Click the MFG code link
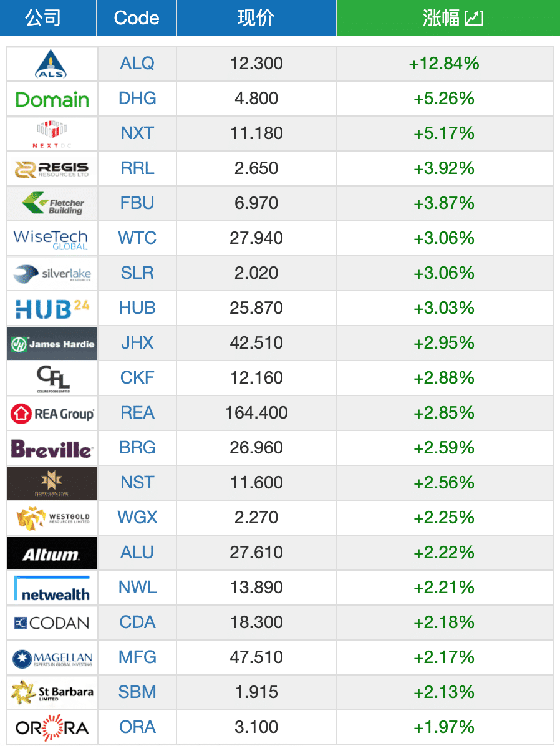Viewport: 560px width, 746px height. click(x=137, y=657)
